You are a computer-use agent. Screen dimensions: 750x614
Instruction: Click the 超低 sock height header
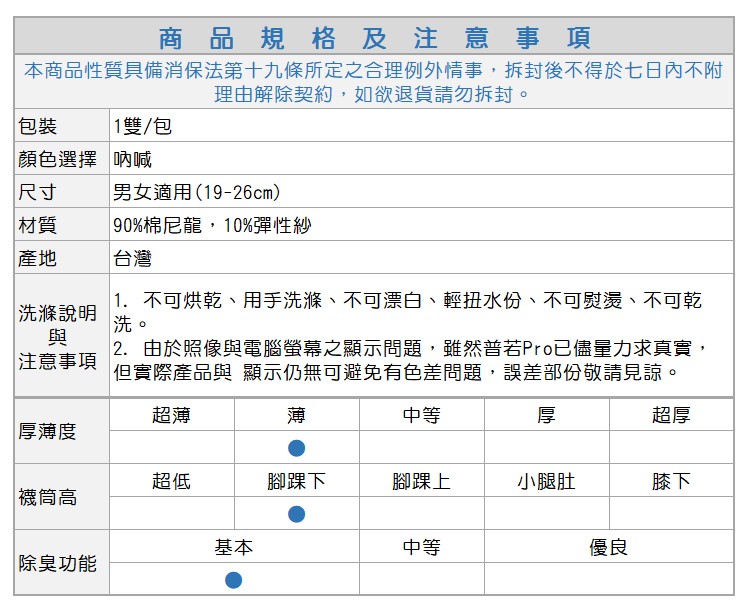click(x=171, y=481)
